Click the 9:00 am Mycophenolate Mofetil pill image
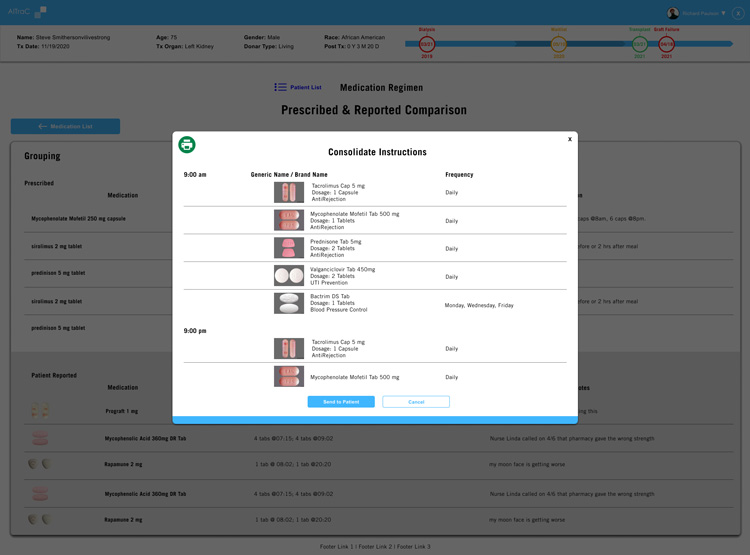Image resolution: width=750 pixels, height=555 pixels. 289,220
